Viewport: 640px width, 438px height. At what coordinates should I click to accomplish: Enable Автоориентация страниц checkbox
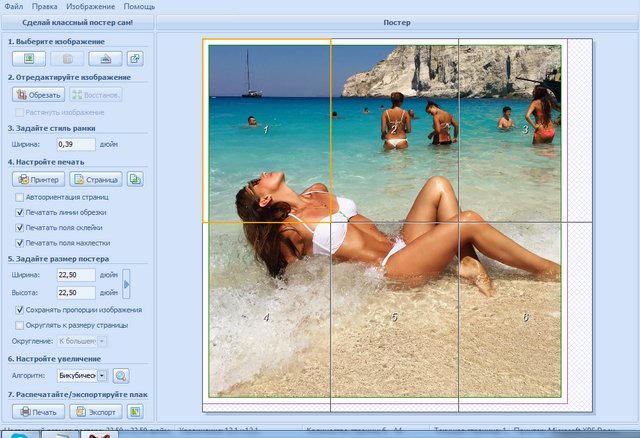click(x=20, y=198)
